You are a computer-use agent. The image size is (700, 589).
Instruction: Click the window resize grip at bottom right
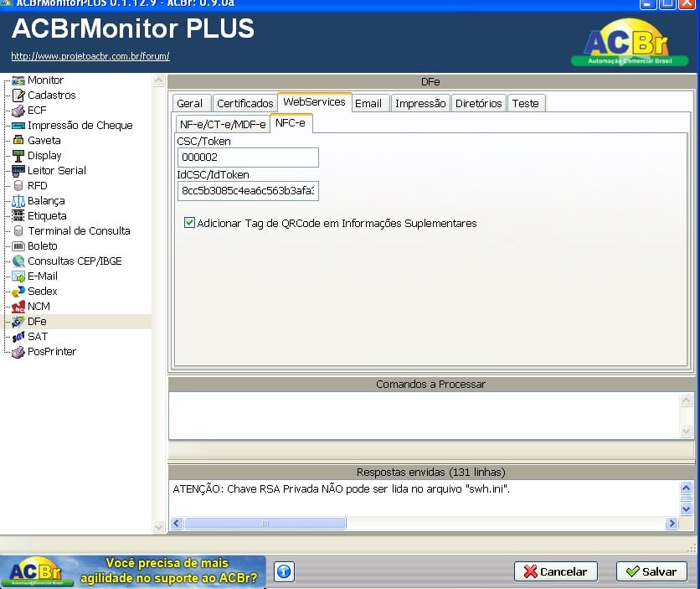(692, 549)
